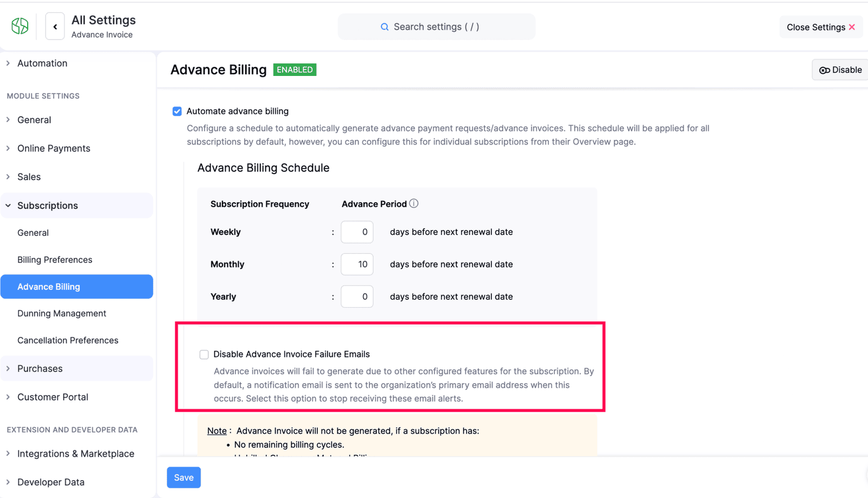Check Disable Advance Invoice Failure Emails
Screen dimensions: 868x498
point(204,354)
